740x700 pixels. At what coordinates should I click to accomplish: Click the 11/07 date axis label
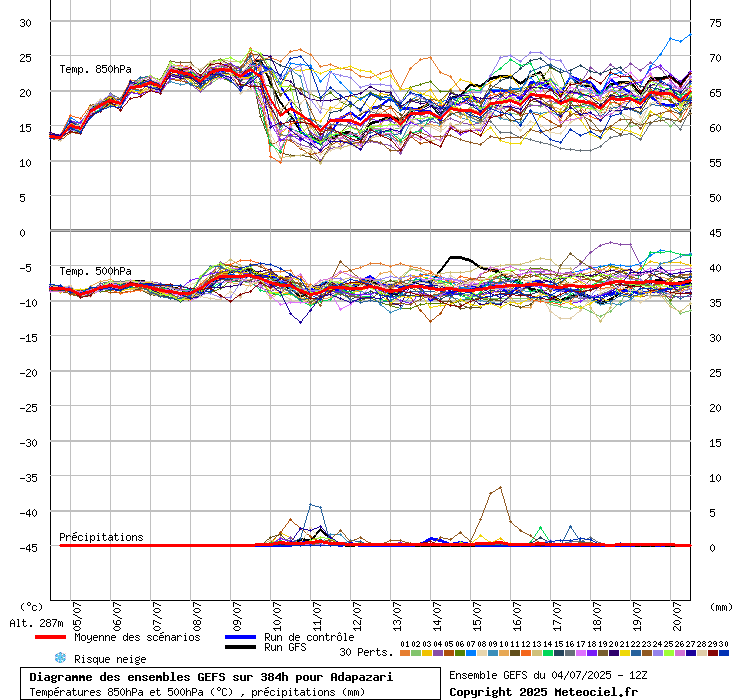[x=317, y=616]
